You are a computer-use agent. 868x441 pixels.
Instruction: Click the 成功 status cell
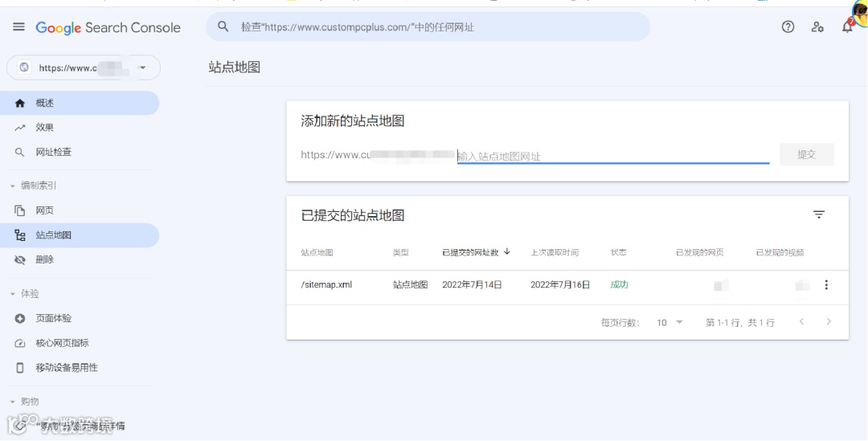click(619, 285)
